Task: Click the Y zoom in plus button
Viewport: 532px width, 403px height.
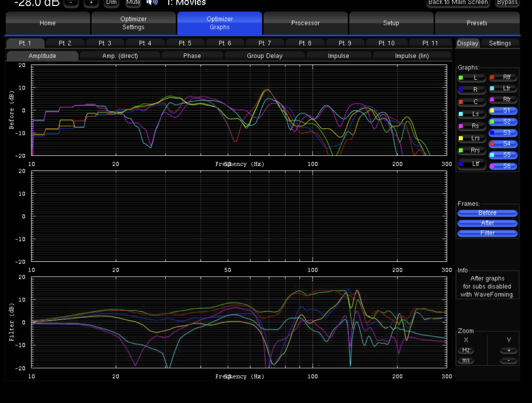Action: coord(509,350)
